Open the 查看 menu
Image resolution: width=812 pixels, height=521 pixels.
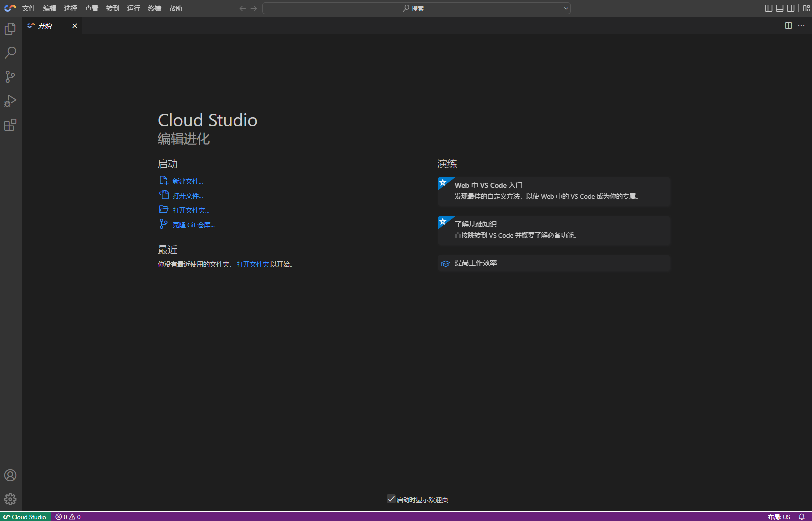92,8
